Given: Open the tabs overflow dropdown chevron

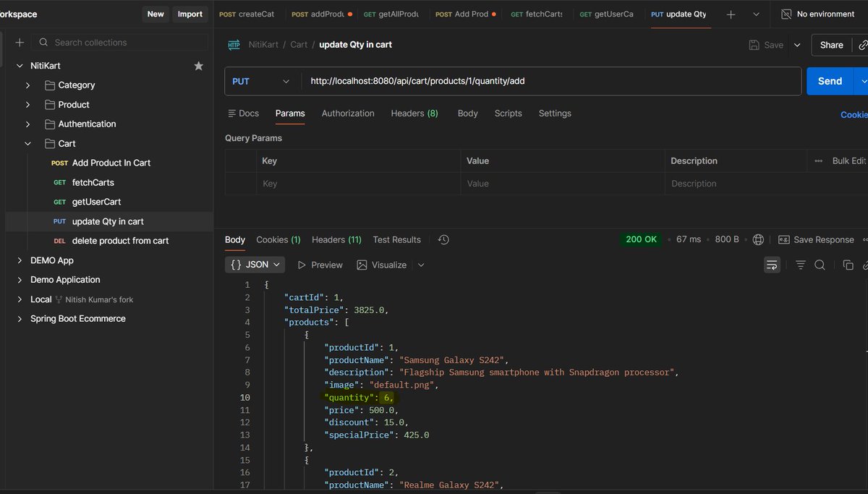Looking at the screenshot, I should (x=756, y=14).
